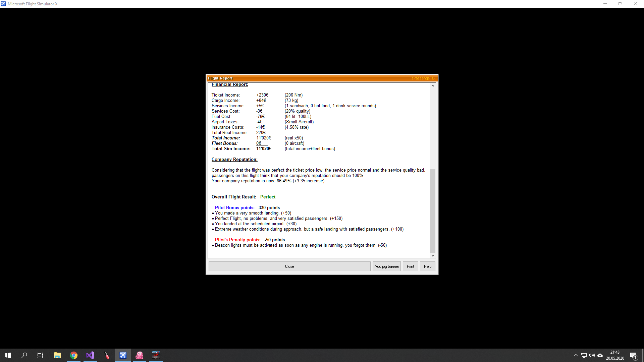Screen dimensions: 644x362
Task: Open the Windows Start menu
Action: pos(8,355)
